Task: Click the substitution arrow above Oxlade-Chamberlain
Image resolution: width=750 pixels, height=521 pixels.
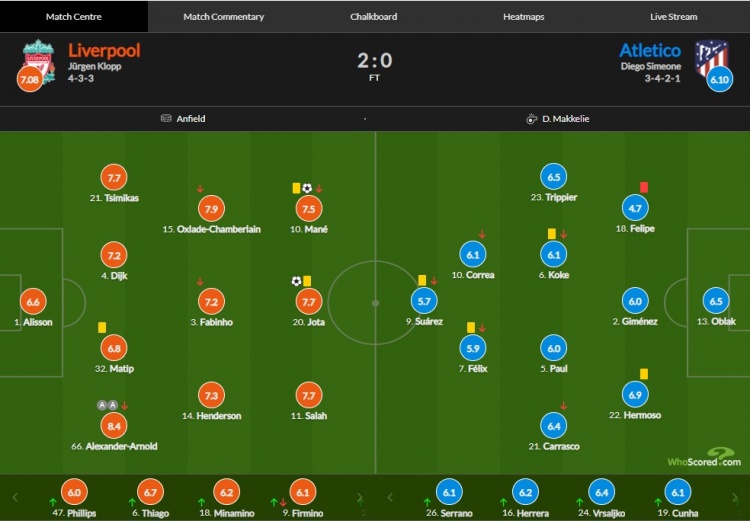Action: click(x=200, y=188)
